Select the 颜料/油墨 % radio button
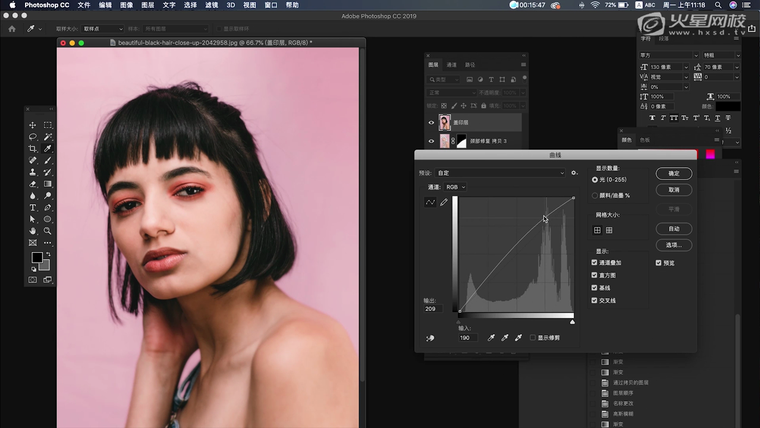The image size is (760, 428). (x=596, y=194)
